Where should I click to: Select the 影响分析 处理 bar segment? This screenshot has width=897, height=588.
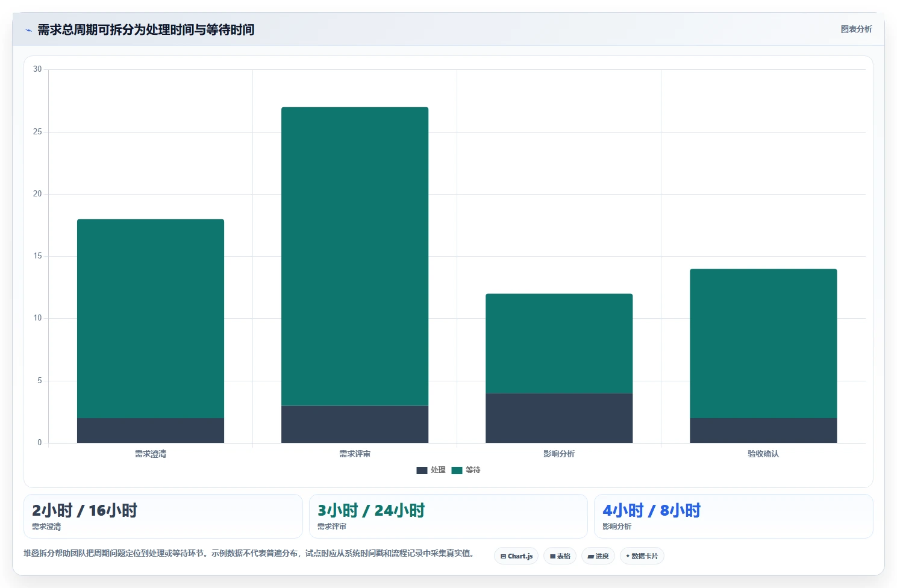point(559,418)
